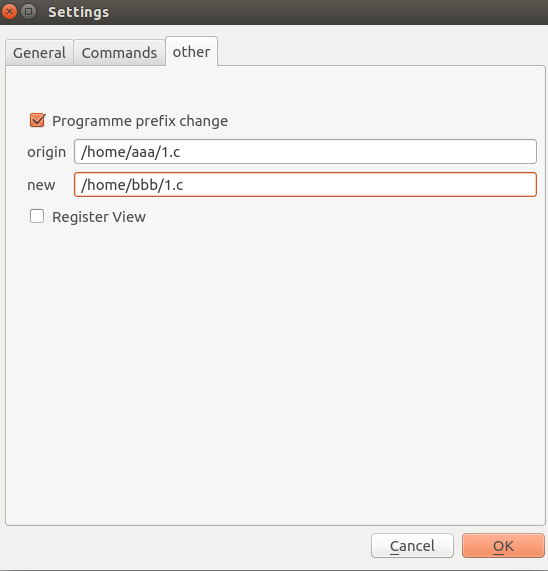Screen dimensions: 548x571
Task: Place cursor in the /home/aaa/1.c text
Action: point(130,152)
